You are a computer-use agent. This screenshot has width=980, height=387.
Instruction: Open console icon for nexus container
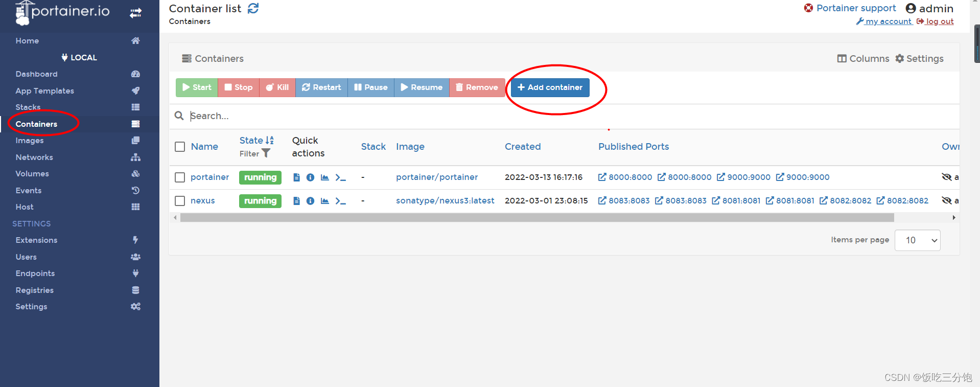(340, 201)
